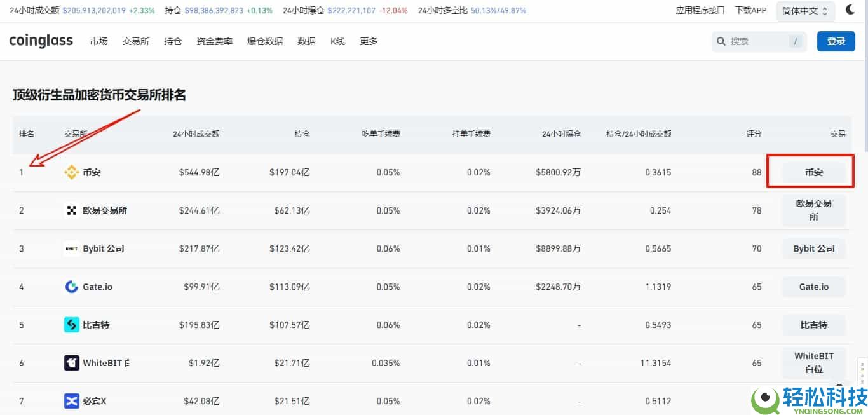Click the 币安 exchange icon in row 1
The height and width of the screenshot is (415, 868).
click(x=71, y=172)
